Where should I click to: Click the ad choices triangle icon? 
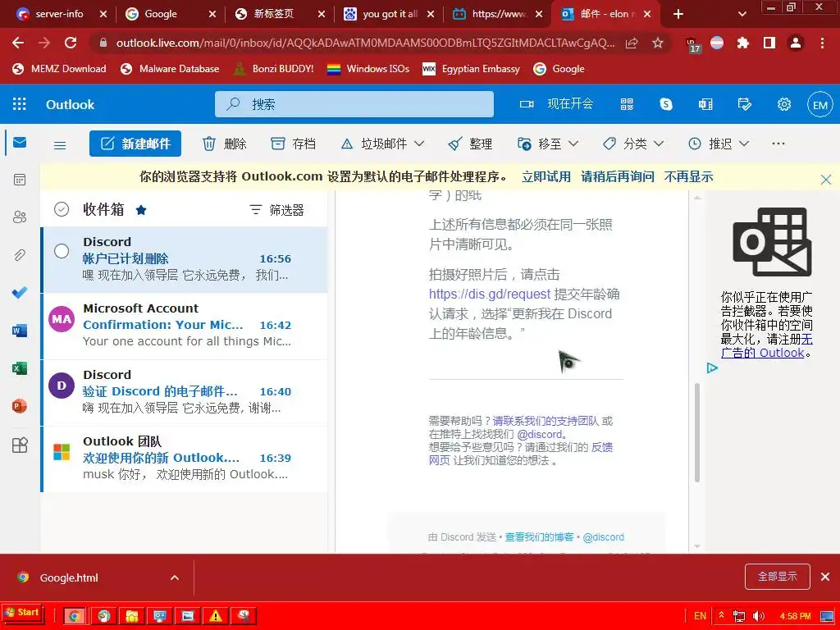pos(712,368)
